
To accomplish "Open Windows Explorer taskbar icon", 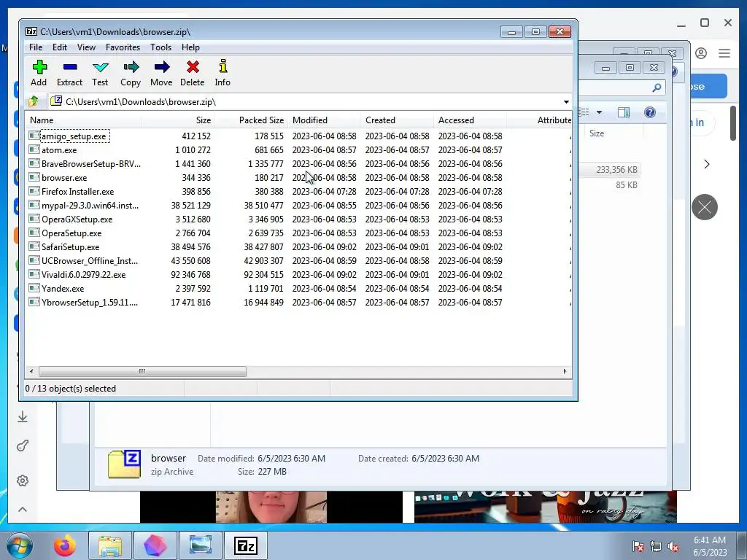I will point(110,545).
